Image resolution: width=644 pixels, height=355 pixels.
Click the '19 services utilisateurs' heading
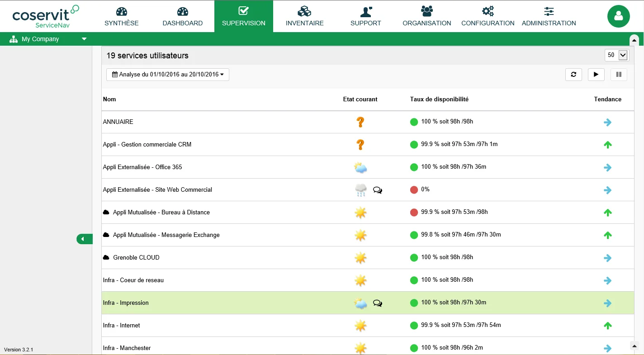point(147,56)
